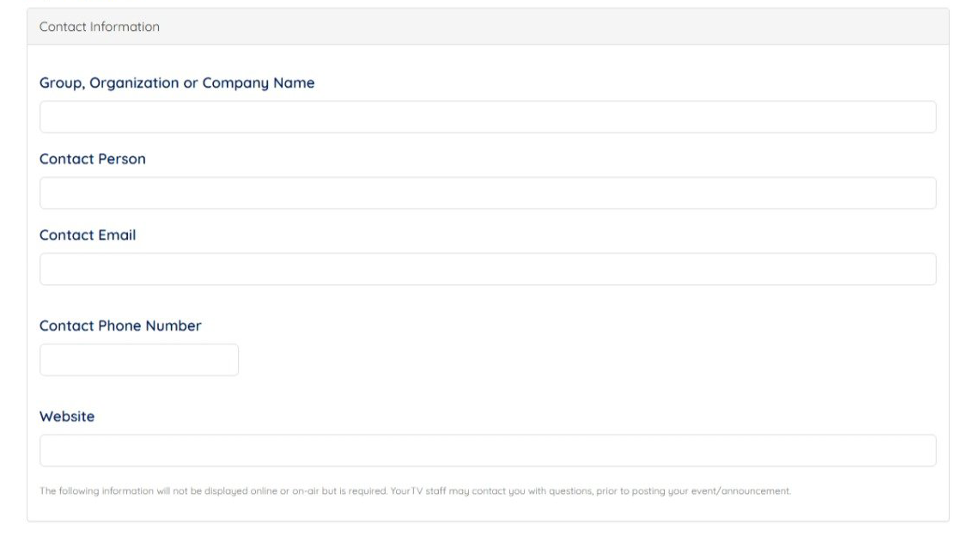Focus the Contact Person text box
Viewport: 980px width, 536px height.
488,193
